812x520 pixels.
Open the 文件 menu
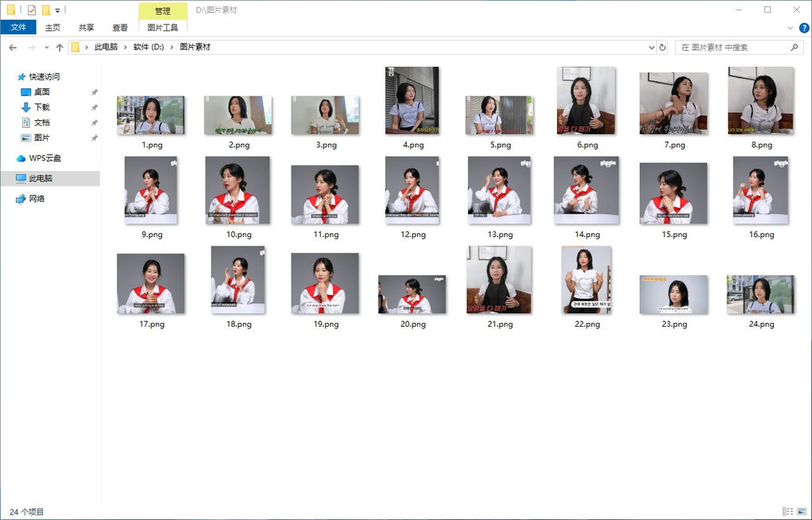point(18,28)
